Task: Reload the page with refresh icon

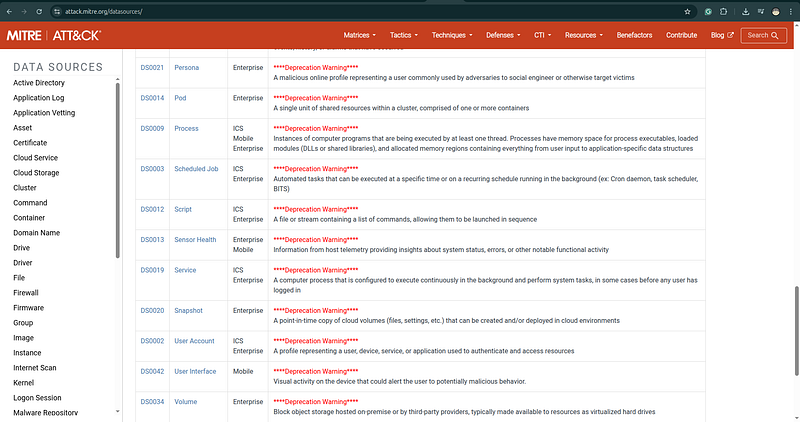Action: click(x=39, y=11)
